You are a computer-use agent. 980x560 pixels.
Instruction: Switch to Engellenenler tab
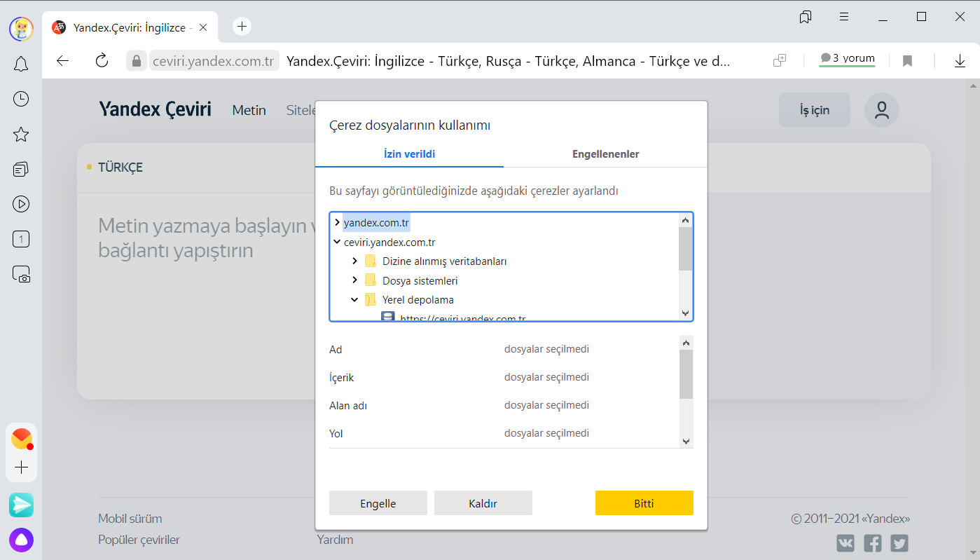605,154
